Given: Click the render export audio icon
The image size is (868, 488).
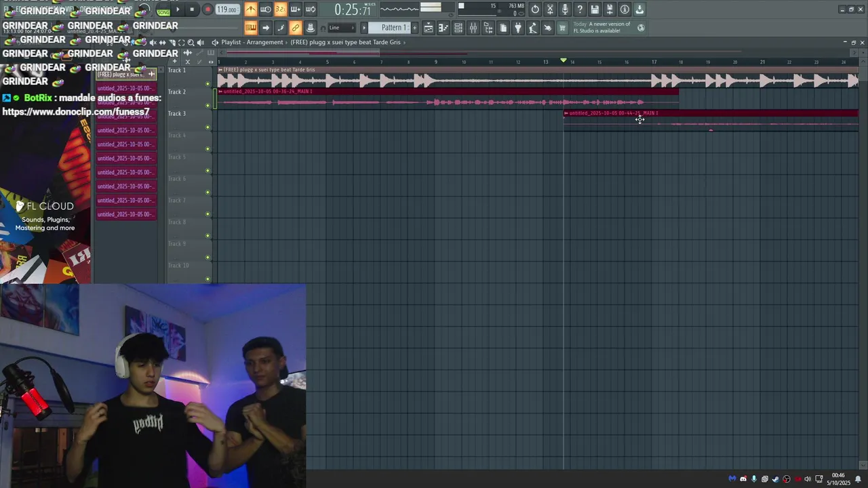Looking at the screenshot, I should point(610,9).
